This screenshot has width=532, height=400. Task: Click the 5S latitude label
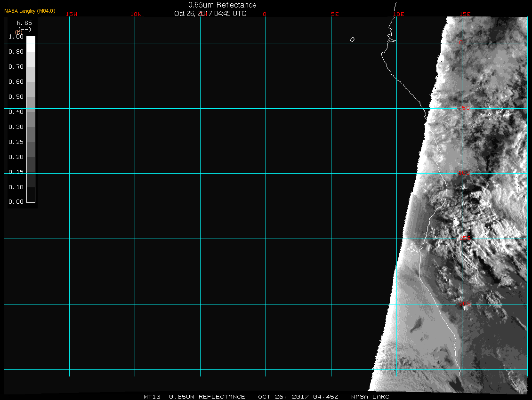tap(465, 108)
